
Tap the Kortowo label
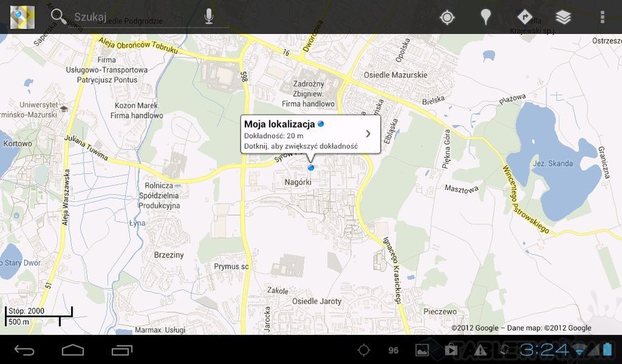(17, 144)
